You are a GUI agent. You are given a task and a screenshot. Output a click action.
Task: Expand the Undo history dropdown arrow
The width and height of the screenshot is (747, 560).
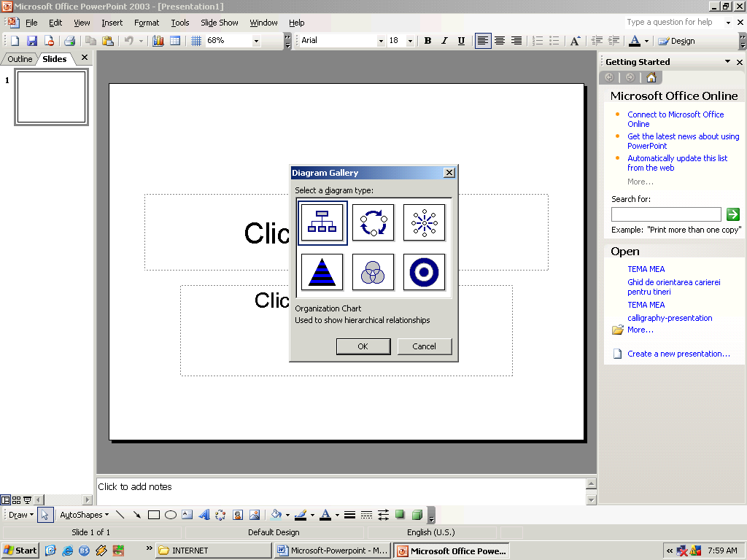[141, 41]
